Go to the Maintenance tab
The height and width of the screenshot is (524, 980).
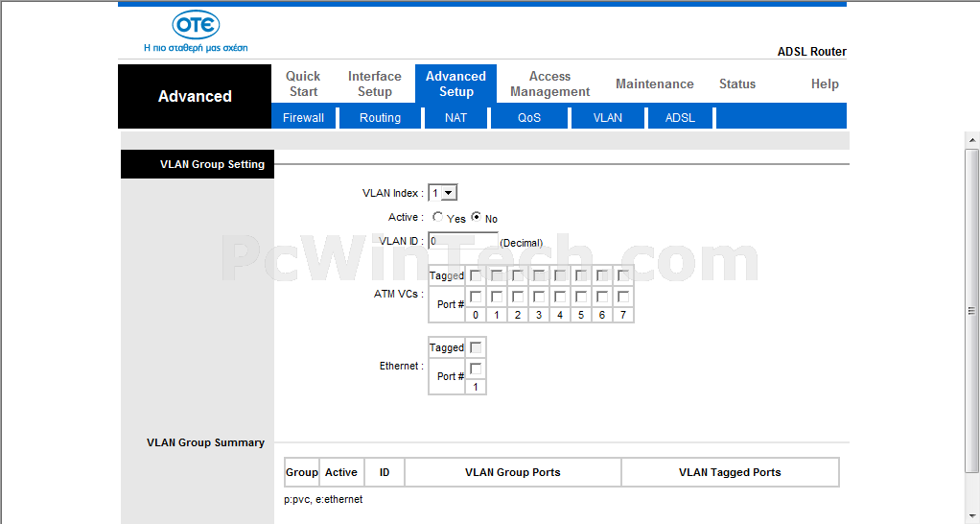(654, 83)
